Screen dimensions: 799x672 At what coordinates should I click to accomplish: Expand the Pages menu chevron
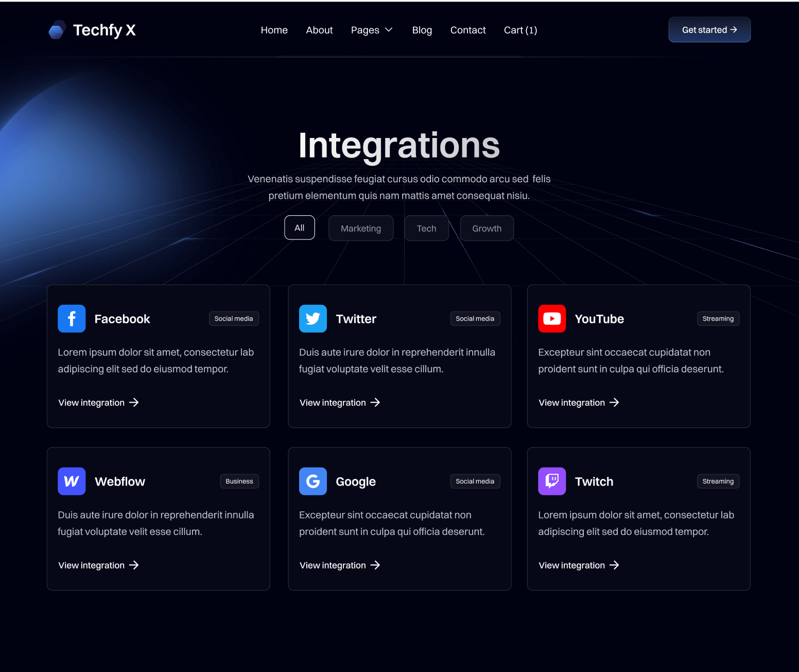tap(389, 30)
